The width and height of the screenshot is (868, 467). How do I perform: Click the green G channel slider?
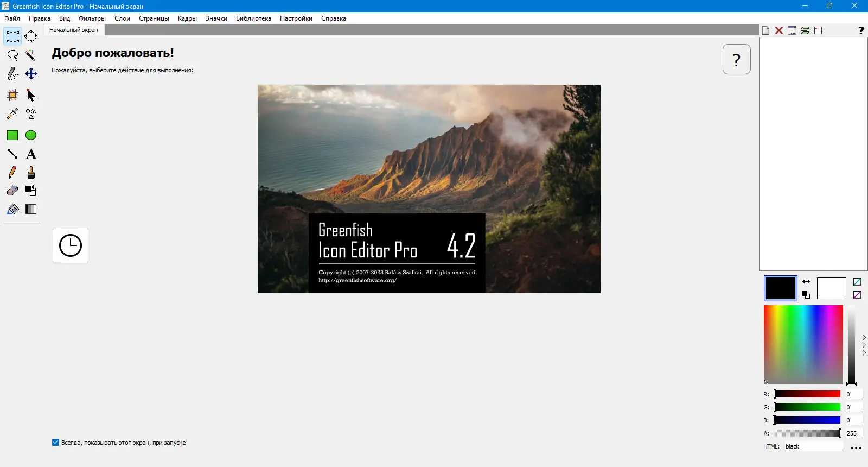[x=807, y=407]
